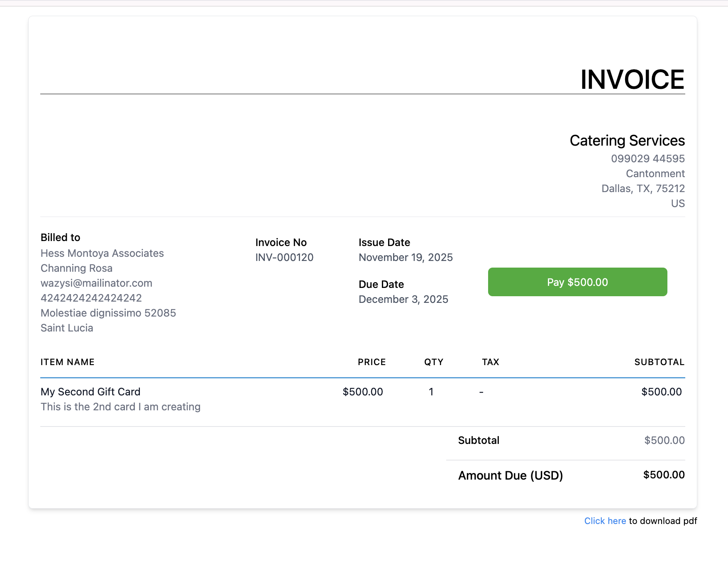The image size is (728, 580).
Task: Click the QTY column header
Action: pyautogui.click(x=434, y=362)
